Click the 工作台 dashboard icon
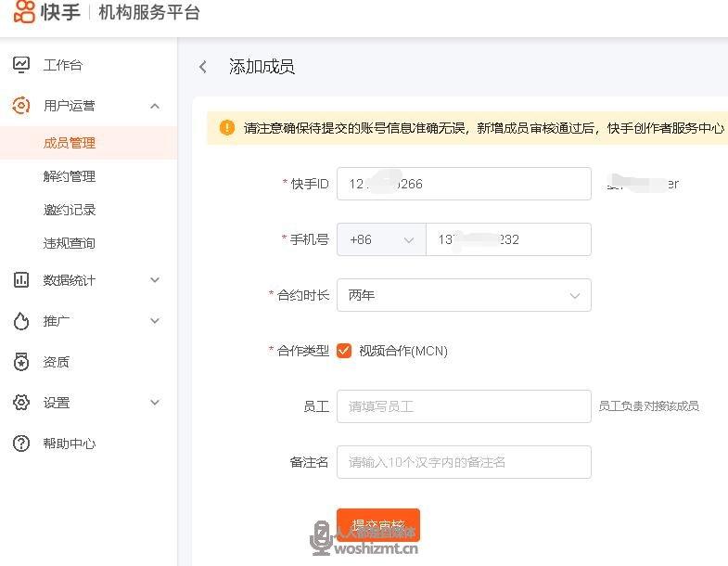Image resolution: width=728 pixels, height=566 pixels. tap(21, 65)
